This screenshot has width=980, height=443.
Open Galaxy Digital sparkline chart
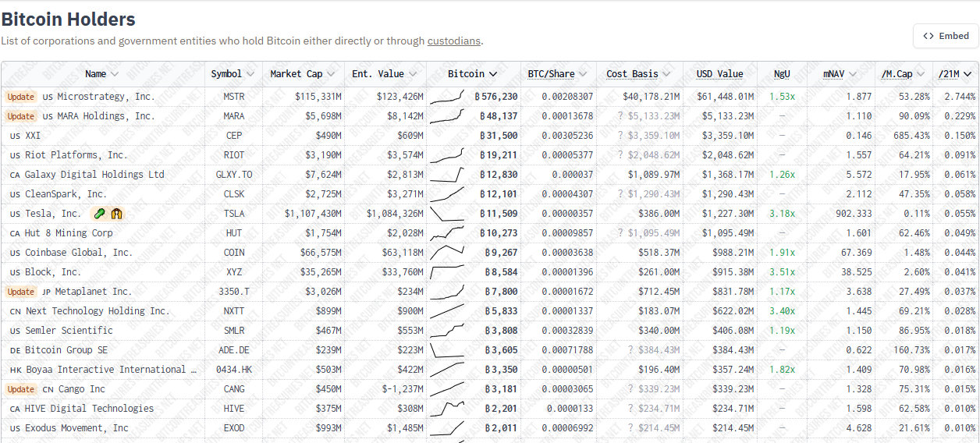[x=447, y=175]
